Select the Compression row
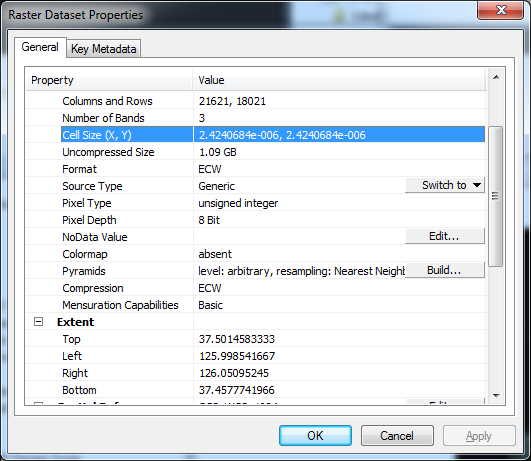 click(256, 288)
